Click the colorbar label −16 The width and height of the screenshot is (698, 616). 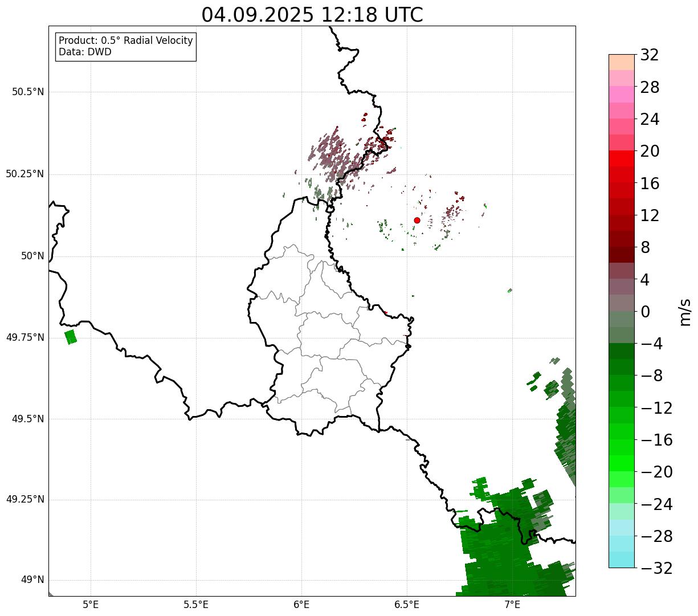(656, 440)
